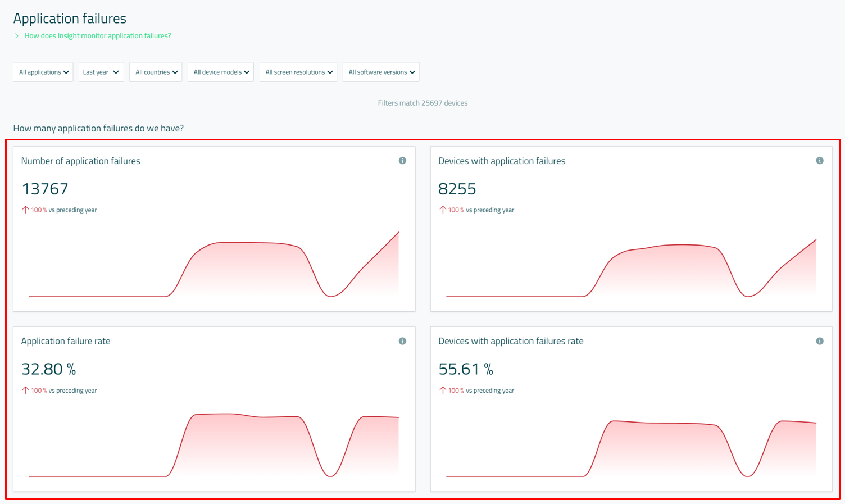Viewport: 845px width, 504px height.
Task: Open the All device models dropdown
Action: coord(221,72)
